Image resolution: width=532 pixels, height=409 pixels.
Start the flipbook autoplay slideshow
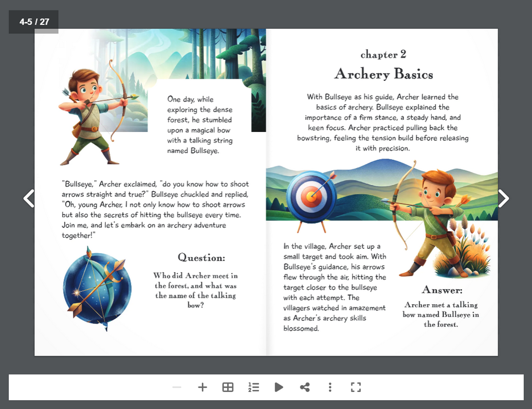[x=279, y=387]
